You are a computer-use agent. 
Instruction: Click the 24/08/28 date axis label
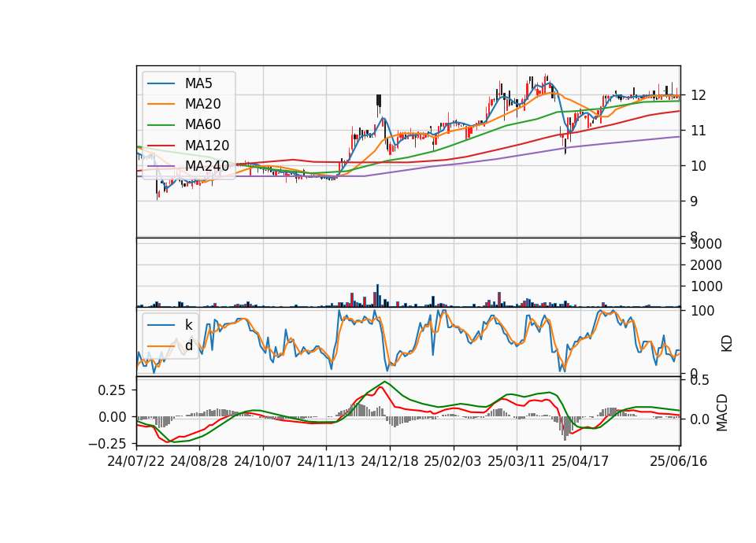[199, 461]
